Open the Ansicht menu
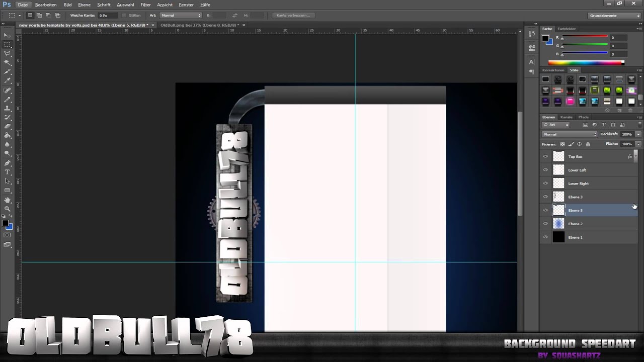The height and width of the screenshot is (362, 644). pos(165,5)
